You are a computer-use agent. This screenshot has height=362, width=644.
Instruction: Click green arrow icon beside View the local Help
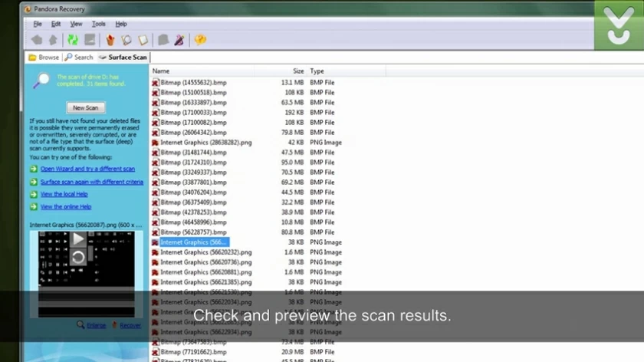(x=34, y=194)
